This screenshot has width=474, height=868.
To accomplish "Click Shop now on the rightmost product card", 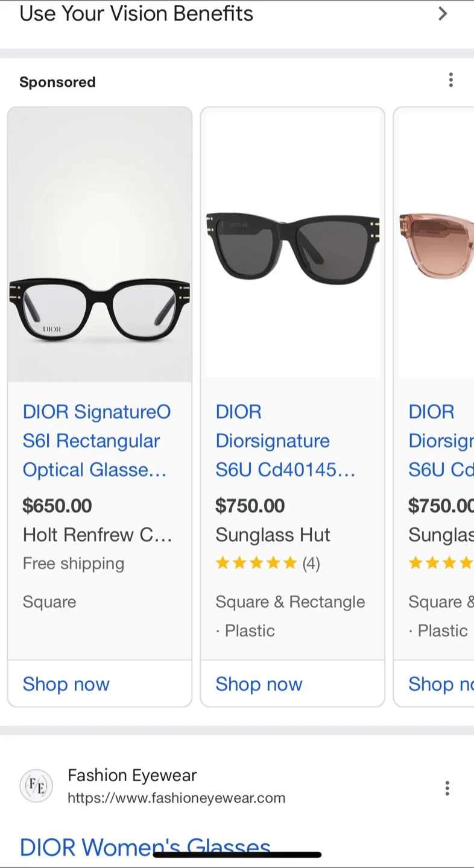I will tap(440, 684).
